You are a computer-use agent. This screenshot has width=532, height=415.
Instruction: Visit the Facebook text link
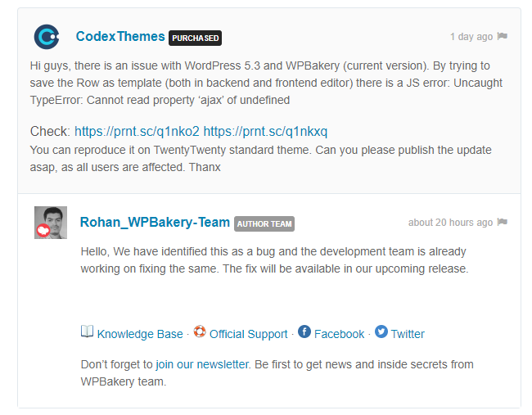coord(339,334)
